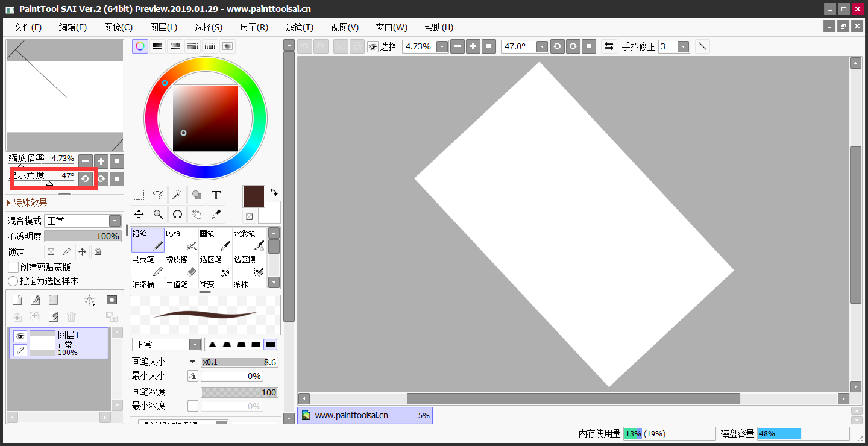Open the rotation angle 47.0° dropdown
Viewport: 868px width, 446px height.
[542, 46]
